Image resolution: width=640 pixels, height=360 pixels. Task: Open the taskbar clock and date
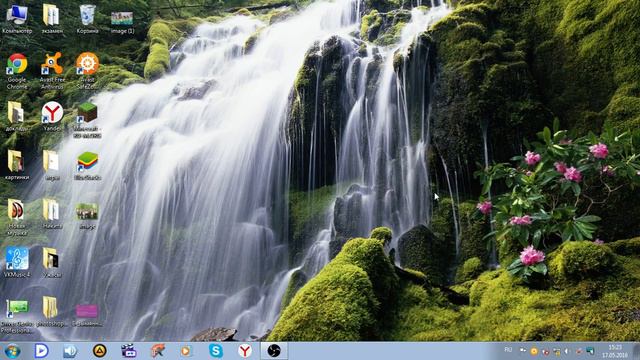[x=615, y=351]
